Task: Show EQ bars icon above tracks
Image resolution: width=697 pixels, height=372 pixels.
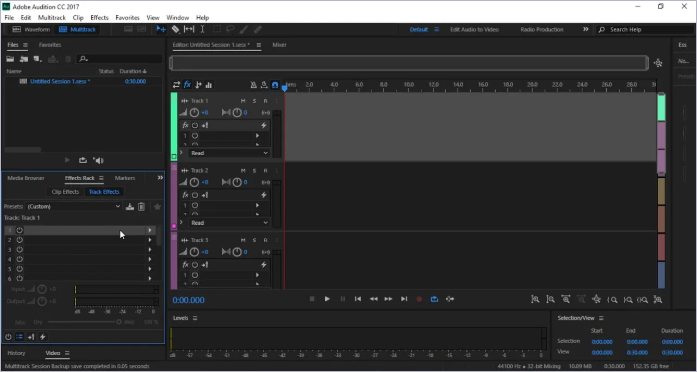Action: (x=208, y=85)
